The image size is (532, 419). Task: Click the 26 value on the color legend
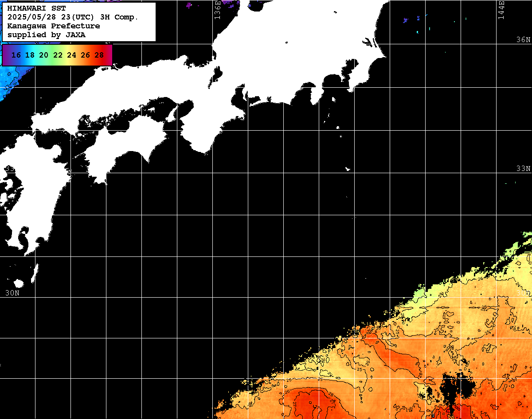[85, 55]
